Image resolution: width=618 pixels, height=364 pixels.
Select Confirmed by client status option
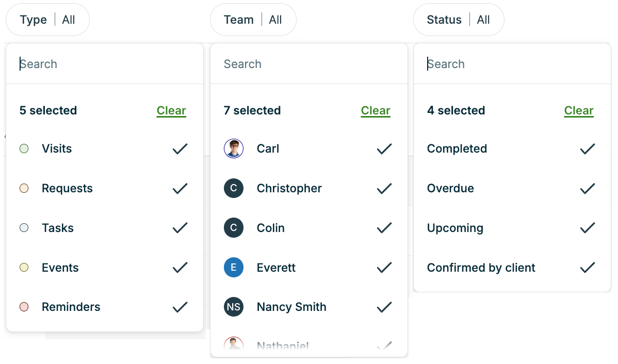pyautogui.click(x=481, y=268)
